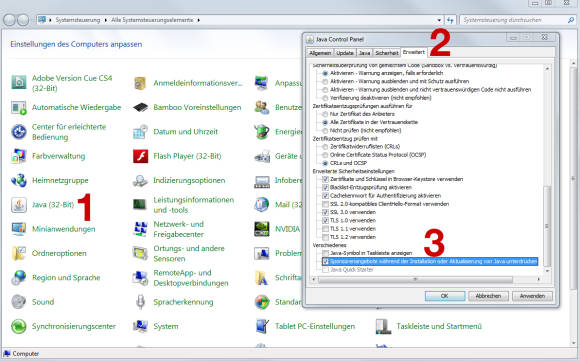
Task: Open Leistungsinformationen und -tools icon
Action: [x=140, y=205]
